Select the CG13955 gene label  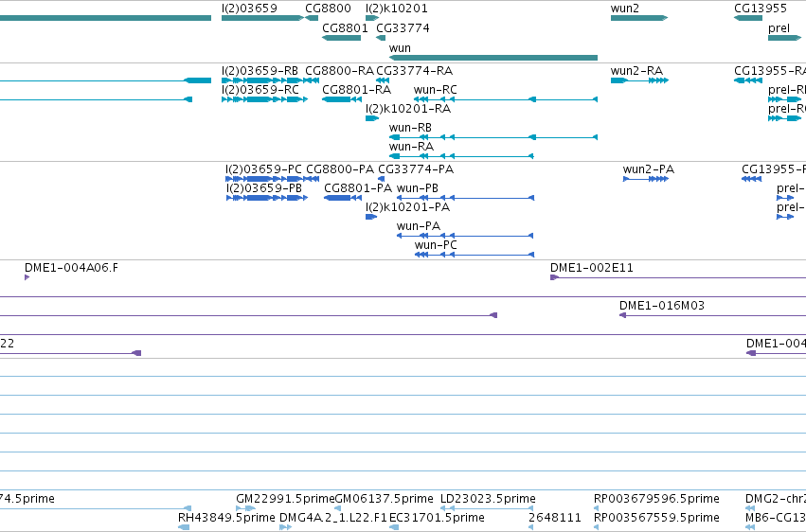pyautogui.click(x=761, y=9)
